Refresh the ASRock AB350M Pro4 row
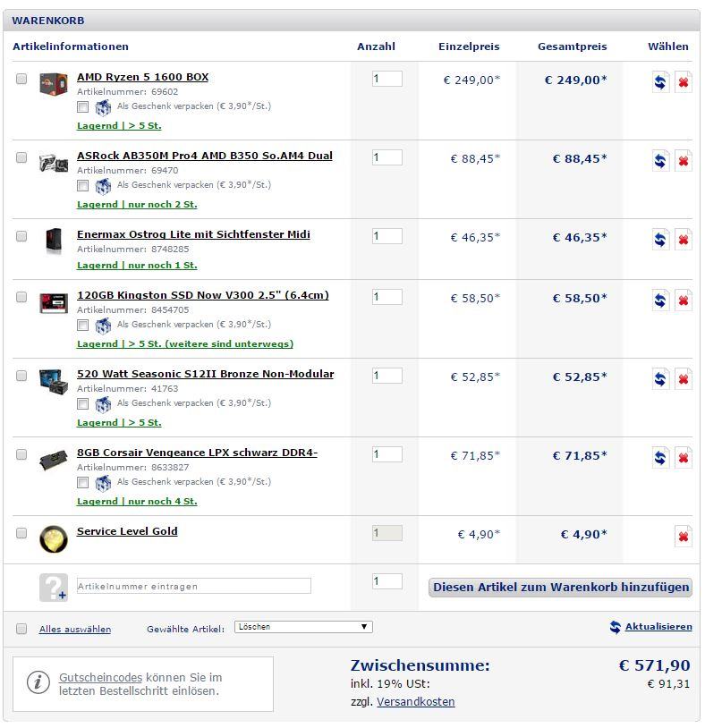This screenshot has height=728, width=705. click(x=660, y=161)
